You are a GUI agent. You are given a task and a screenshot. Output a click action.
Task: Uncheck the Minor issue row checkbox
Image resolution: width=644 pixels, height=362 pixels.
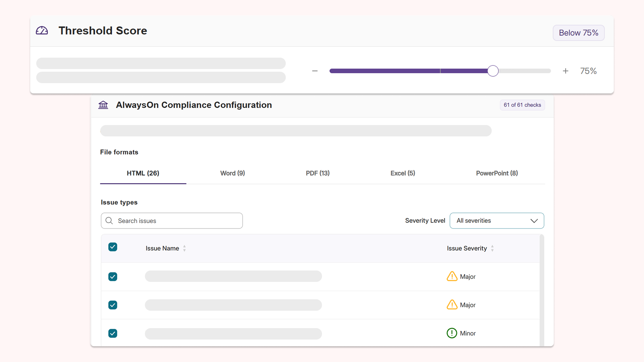113,333
